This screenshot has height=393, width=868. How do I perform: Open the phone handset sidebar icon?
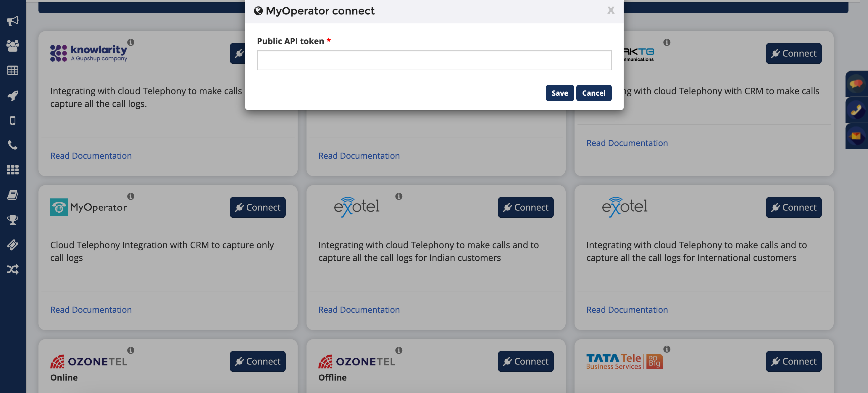(x=12, y=145)
